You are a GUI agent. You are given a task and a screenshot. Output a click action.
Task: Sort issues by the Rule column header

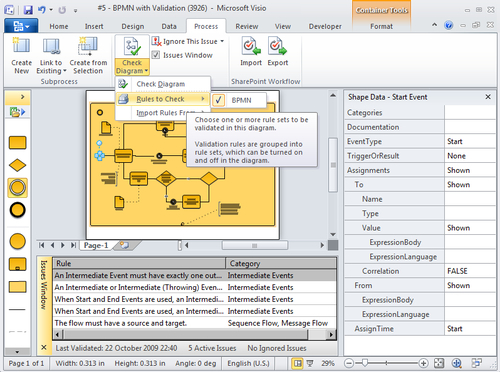[139, 263]
